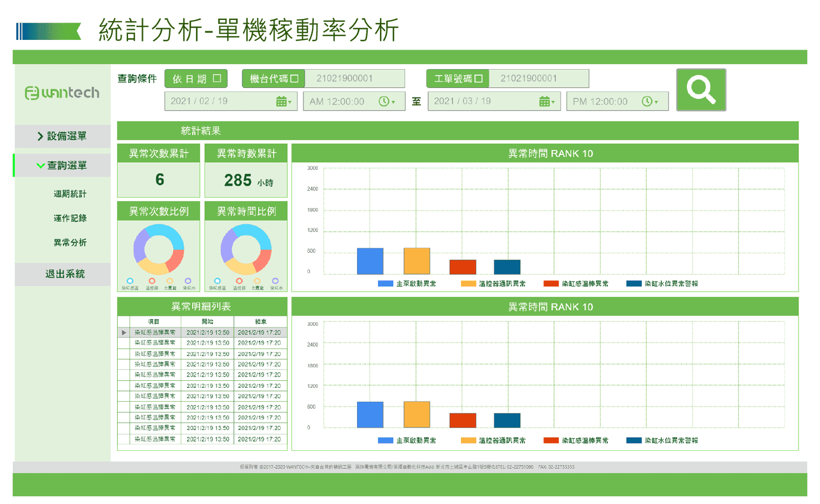Click the 染缸感溫 legend marker under 異常時間比例

217,281
